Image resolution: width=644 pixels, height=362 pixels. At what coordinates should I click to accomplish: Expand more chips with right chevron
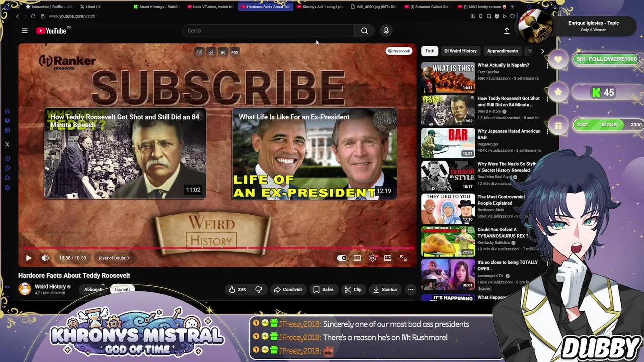[542, 51]
